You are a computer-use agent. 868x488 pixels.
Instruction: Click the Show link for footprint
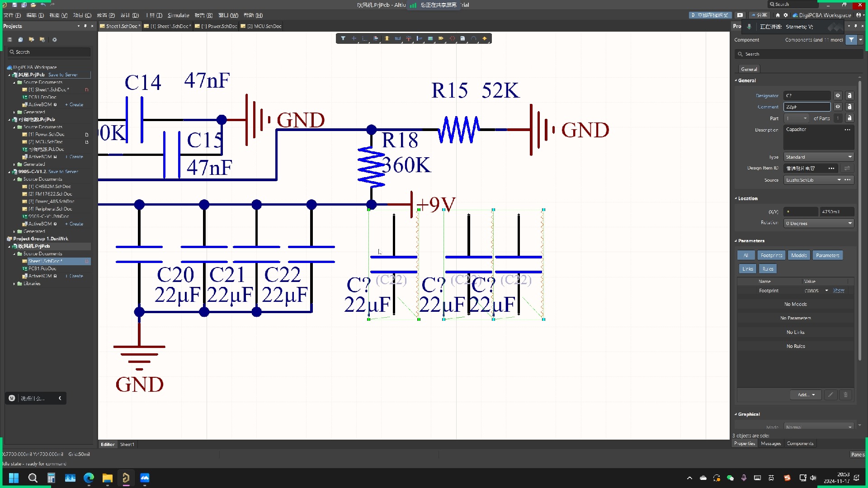pos(839,291)
